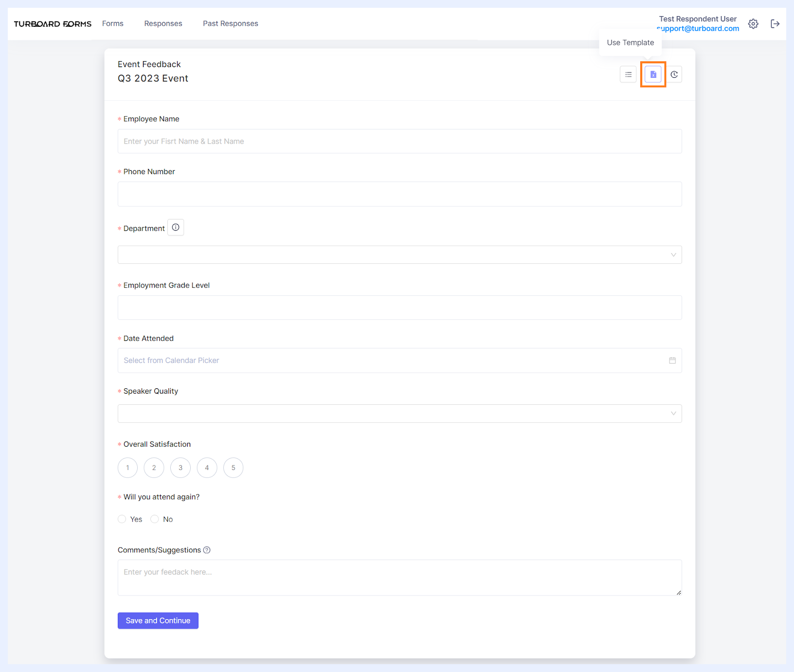Click the Event Feedback heading
Screen dimensions: 794x672
point(149,64)
